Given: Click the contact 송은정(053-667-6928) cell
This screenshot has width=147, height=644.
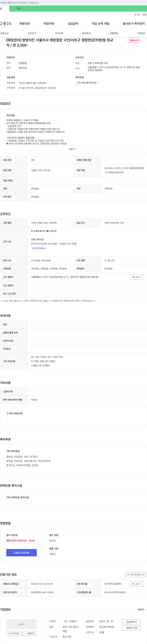Looking at the screenshot, I should point(42,592).
